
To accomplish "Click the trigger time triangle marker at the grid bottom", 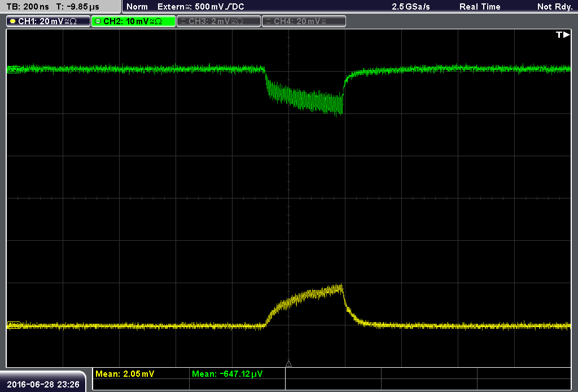I will click(x=288, y=363).
